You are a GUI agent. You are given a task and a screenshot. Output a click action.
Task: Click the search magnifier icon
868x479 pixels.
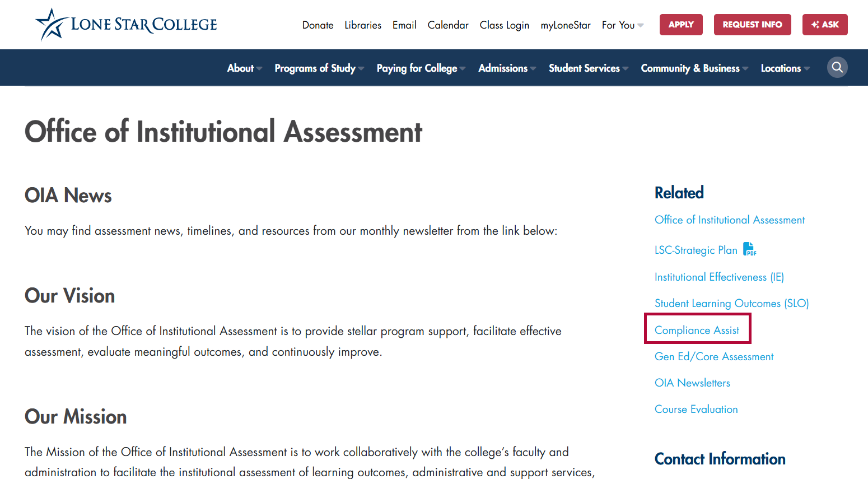pyautogui.click(x=837, y=68)
